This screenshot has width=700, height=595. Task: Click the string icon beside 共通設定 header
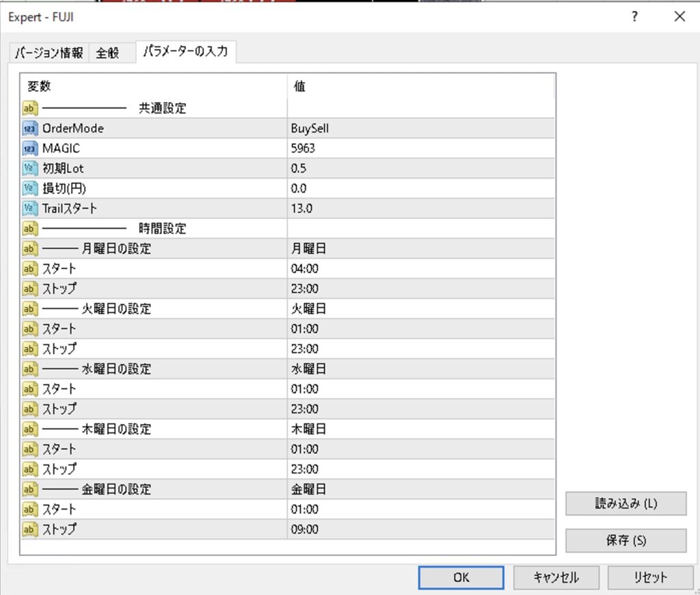29,108
